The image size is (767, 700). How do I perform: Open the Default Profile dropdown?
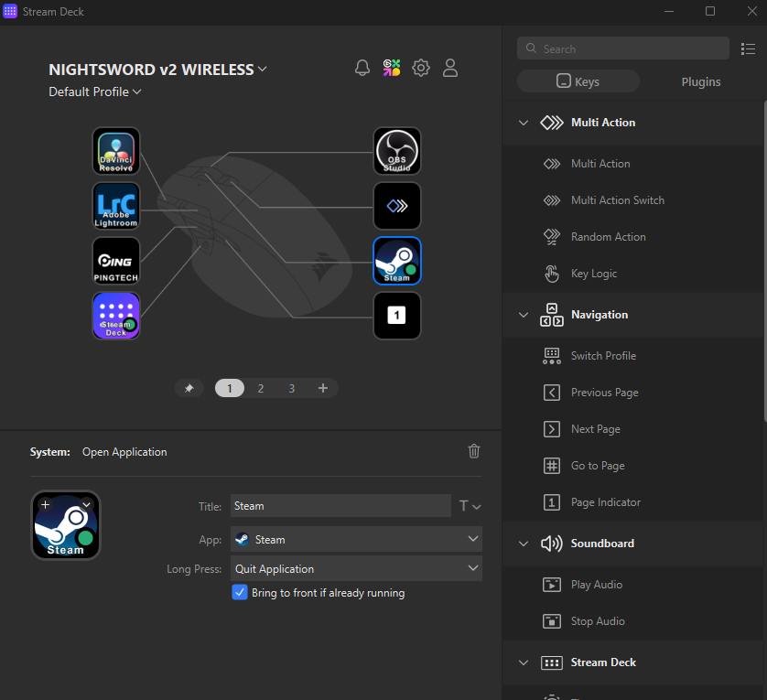click(95, 92)
